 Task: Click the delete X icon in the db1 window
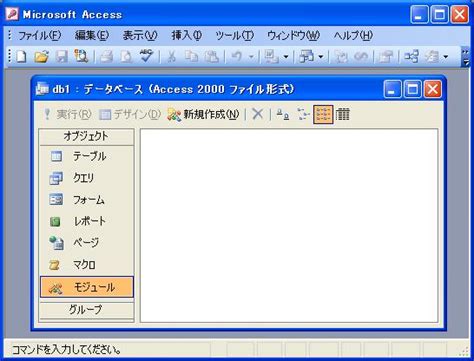tap(257, 114)
